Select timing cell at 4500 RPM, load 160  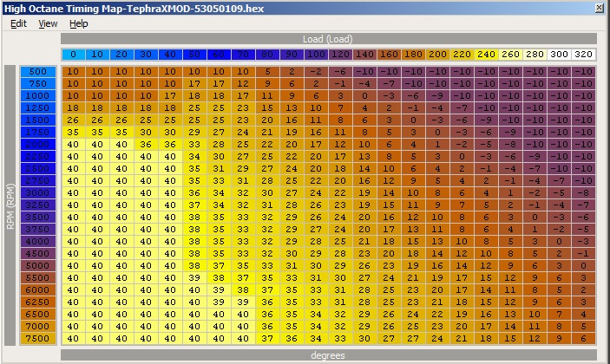389,253
